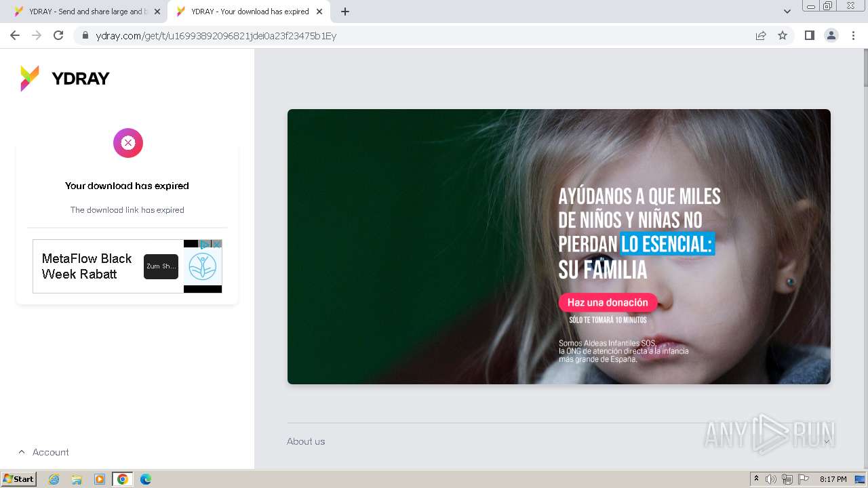Image resolution: width=868 pixels, height=488 pixels.
Task: Open the Chrome profile avatar
Action: [x=831, y=35]
